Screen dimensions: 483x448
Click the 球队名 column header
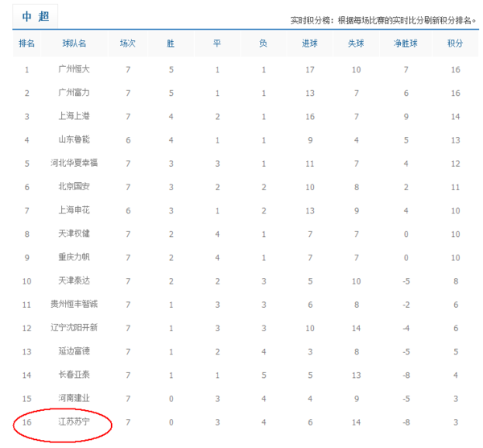(74, 44)
